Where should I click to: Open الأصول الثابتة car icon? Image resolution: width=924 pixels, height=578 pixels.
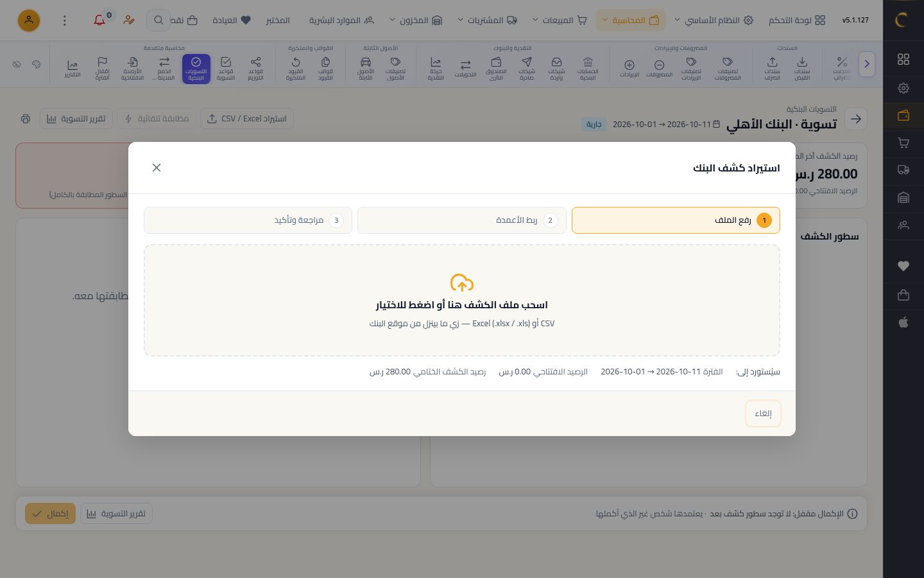coord(366,68)
